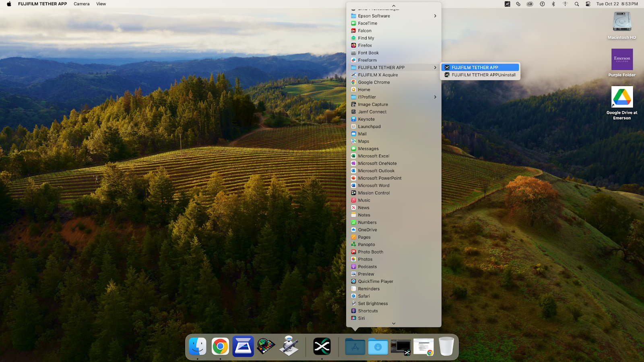Open the Camera menu in menu bar
This screenshot has height=362, width=644.
[82, 4]
